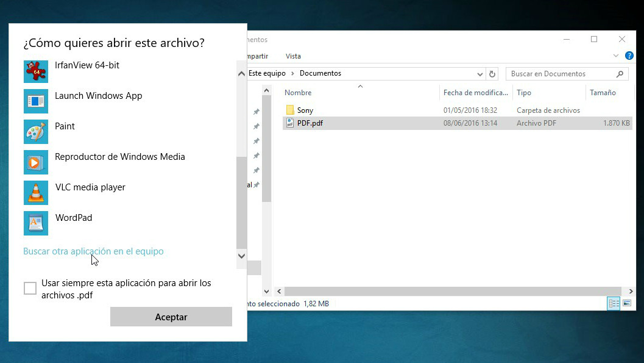The width and height of the screenshot is (644, 363).
Task: Click the 08/06/2016 13:14 date cell
Action: [x=470, y=123]
